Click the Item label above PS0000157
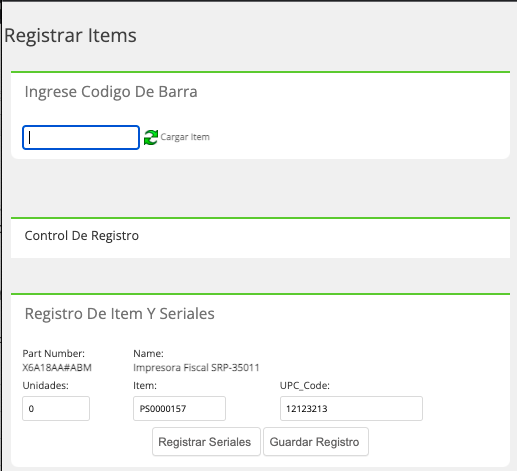517x471 pixels. coord(145,385)
